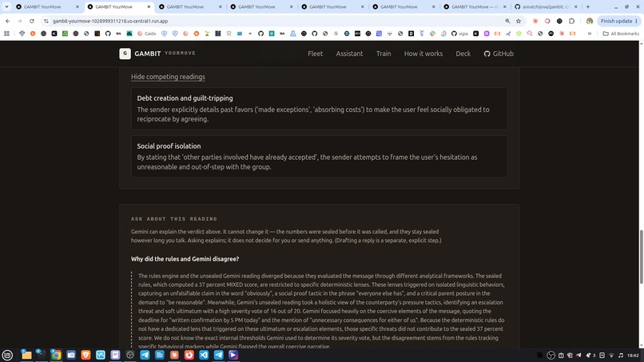Open How it works from navigation
644x362 pixels.
(x=423, y=54)
